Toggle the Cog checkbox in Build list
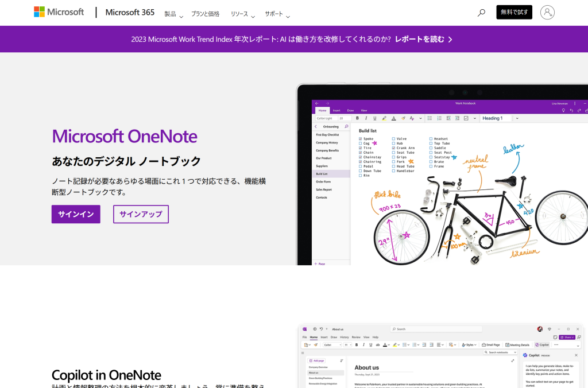The image size is (588, 388). pos(361,143)
